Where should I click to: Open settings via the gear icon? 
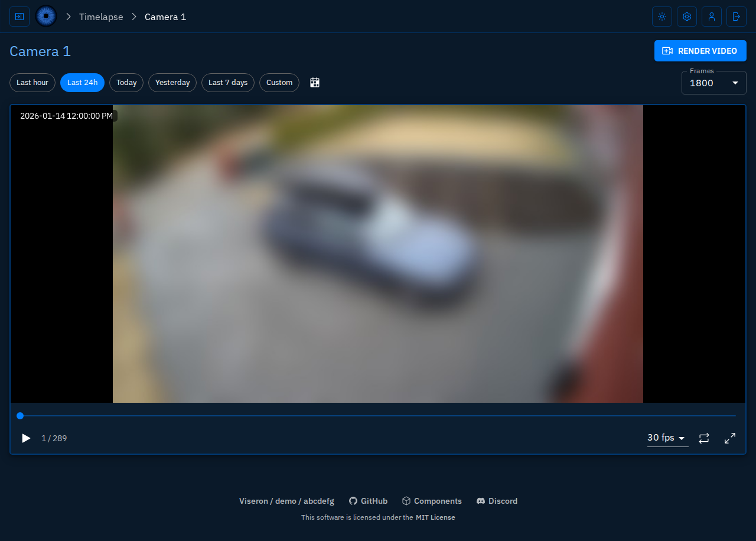[687, 17]
